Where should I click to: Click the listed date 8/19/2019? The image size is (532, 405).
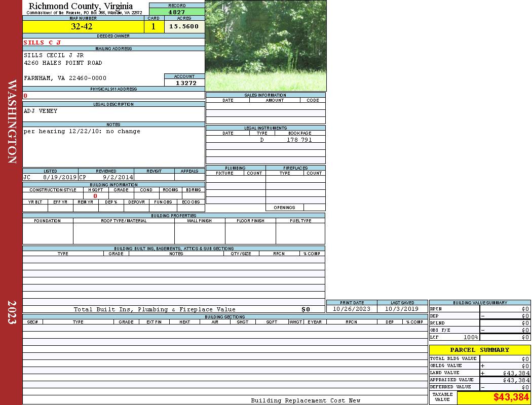point(59,178)
